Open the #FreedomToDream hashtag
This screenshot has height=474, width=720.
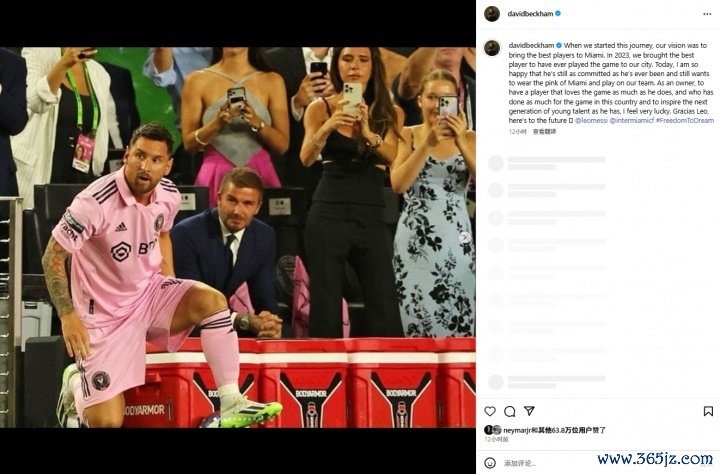click(x=685, y=120)
